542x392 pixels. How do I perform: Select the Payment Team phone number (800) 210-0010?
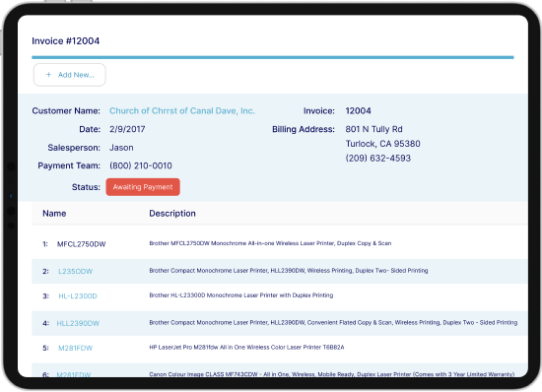pos(141,165)
